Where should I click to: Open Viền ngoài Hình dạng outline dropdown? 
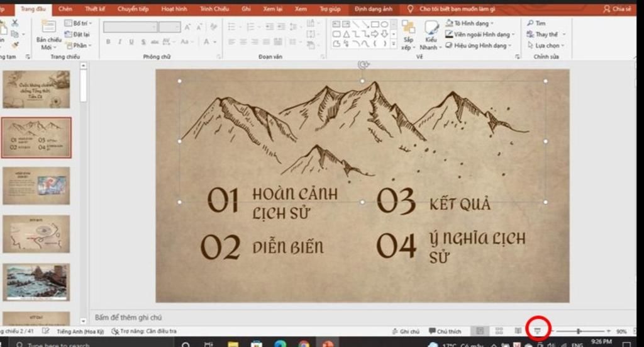point(480,34)
